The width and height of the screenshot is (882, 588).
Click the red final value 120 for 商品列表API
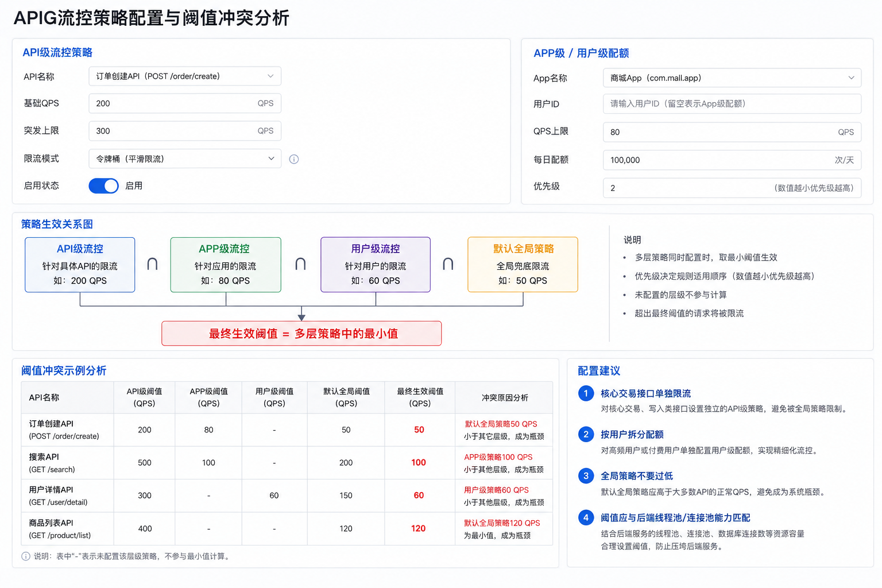pyautogui.click(x=419, y=528)
